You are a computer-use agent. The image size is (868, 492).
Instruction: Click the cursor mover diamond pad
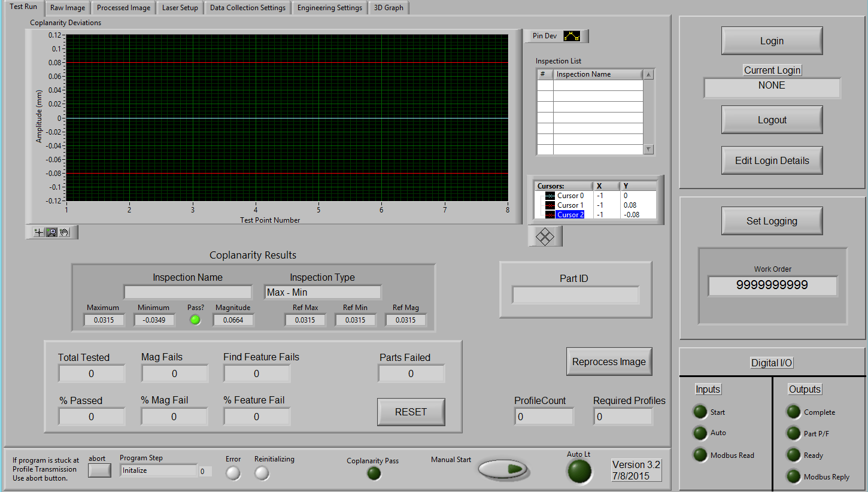tap(545, 236)
